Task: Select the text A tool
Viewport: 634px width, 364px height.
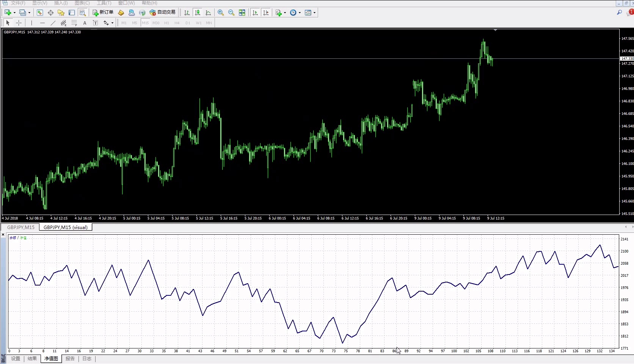Action: pyautogui.click(x=85, y=23)
